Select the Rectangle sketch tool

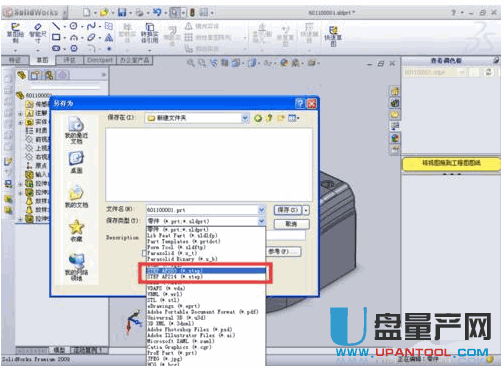pyautogui.click(x=56, y=37)
